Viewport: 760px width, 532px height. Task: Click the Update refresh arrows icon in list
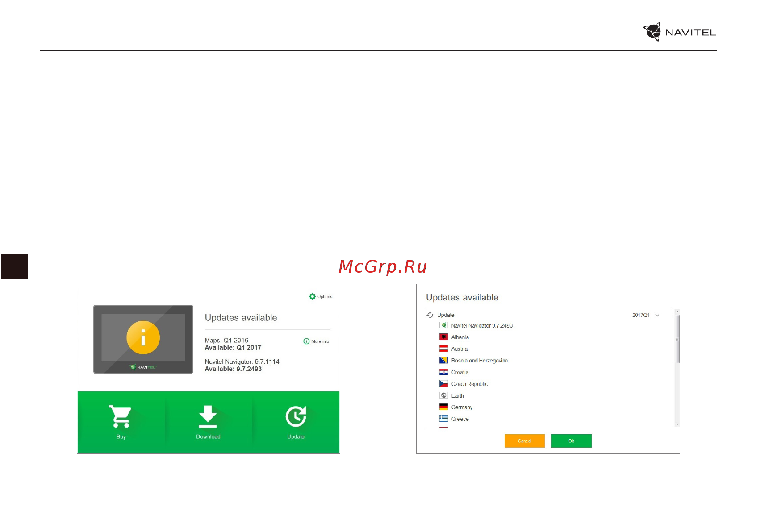coord(430,315)
